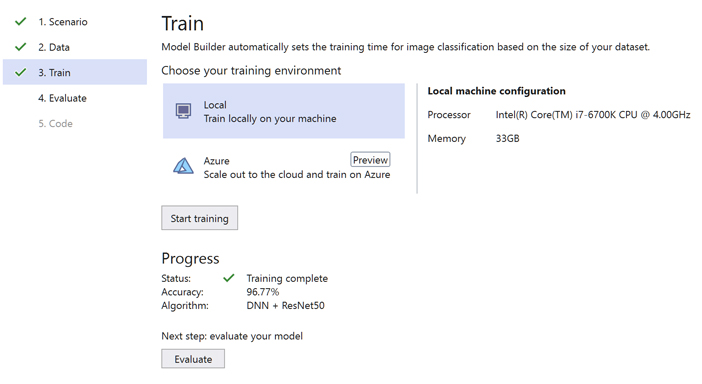Click the Training complete status checkmark
Image resolution: width=702 pixels, height=384 pixels.
[229, 278]
